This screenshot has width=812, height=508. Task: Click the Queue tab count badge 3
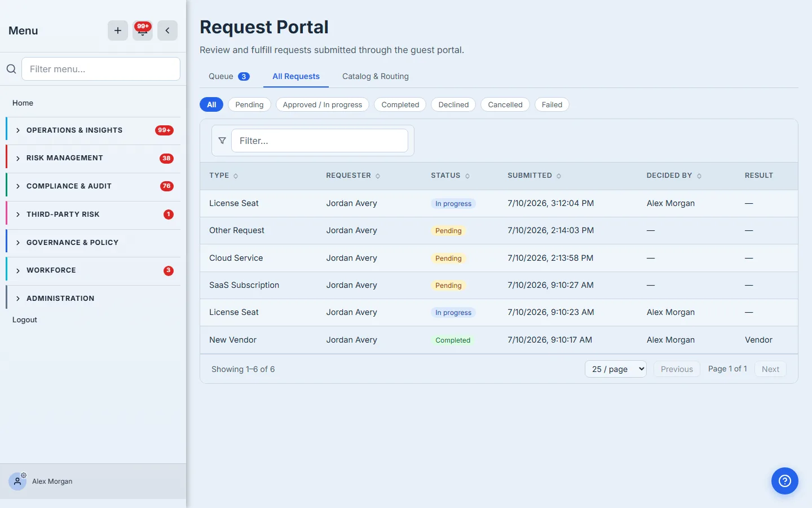[x=244, y=77]
